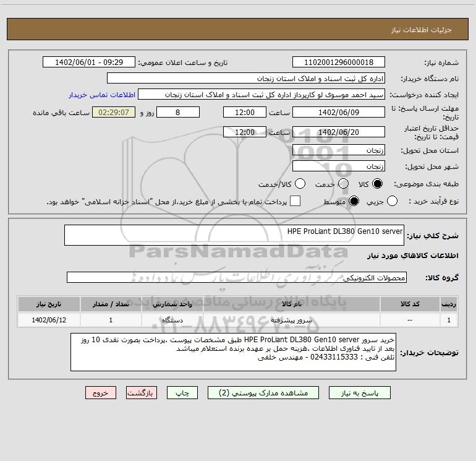
Task: Click the general description HPE ProLiant field
Action: (x=234, y=235)
